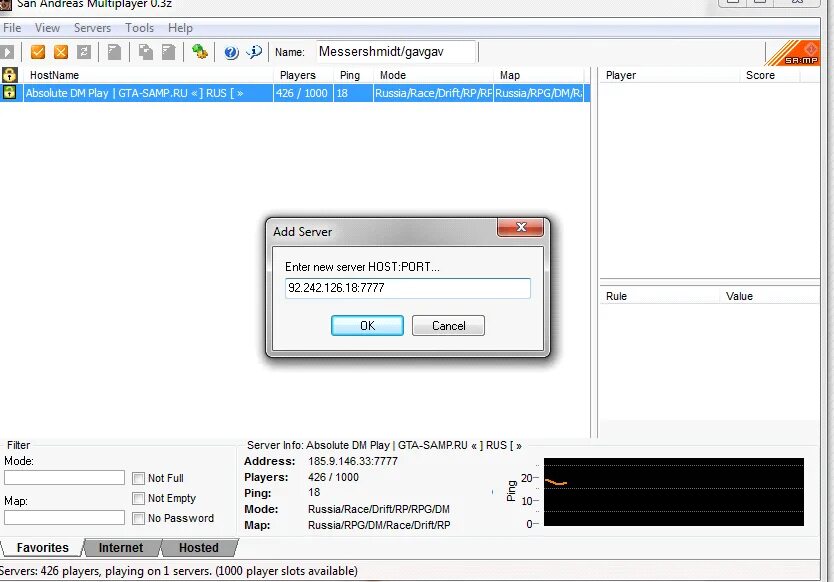Open the Help menu
Image resolution: width=834 pixels, height=582 pixels.
pos(180,28)
